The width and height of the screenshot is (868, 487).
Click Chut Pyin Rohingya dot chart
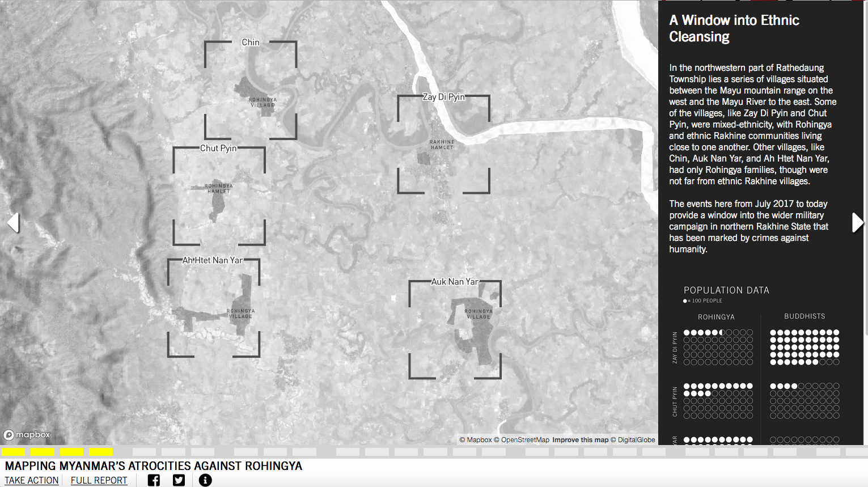[x=718, y=401]
